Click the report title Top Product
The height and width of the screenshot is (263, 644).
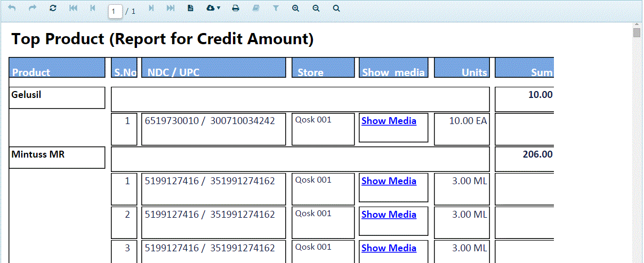tap(163, 39)
